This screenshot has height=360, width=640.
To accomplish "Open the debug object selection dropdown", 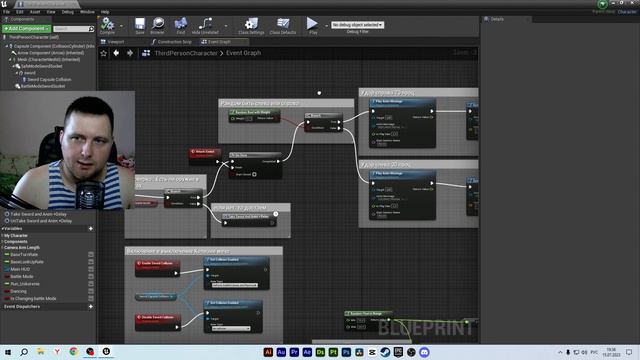I will point(357,25).
